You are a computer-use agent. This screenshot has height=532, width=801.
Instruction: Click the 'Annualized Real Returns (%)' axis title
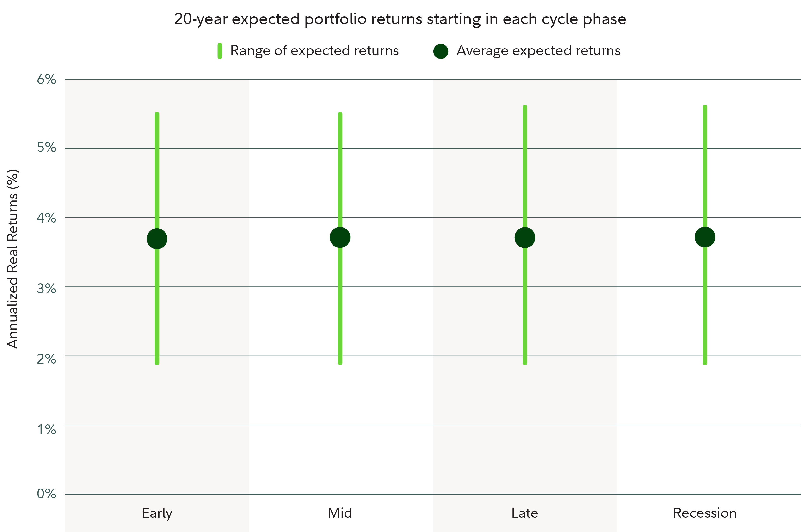(13, 259)
